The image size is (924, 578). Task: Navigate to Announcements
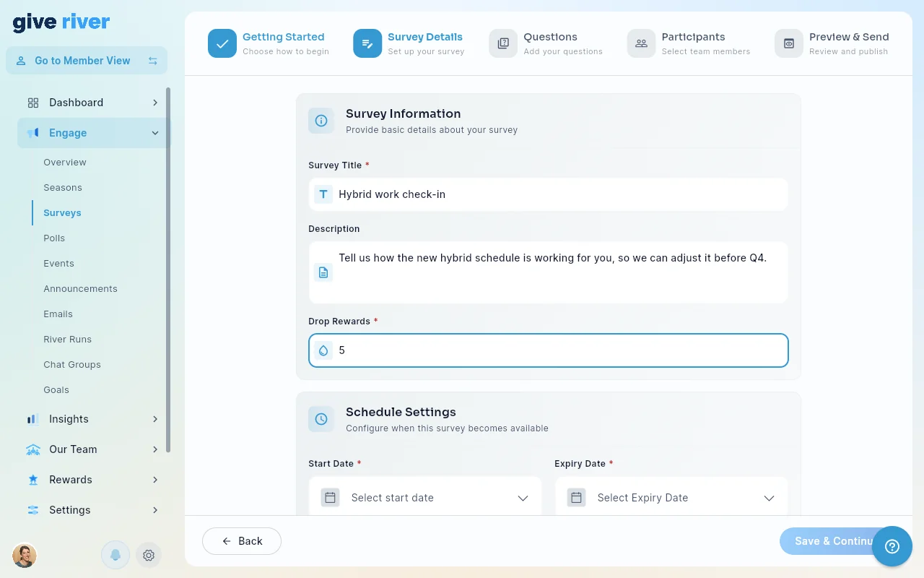coord(80,289)
